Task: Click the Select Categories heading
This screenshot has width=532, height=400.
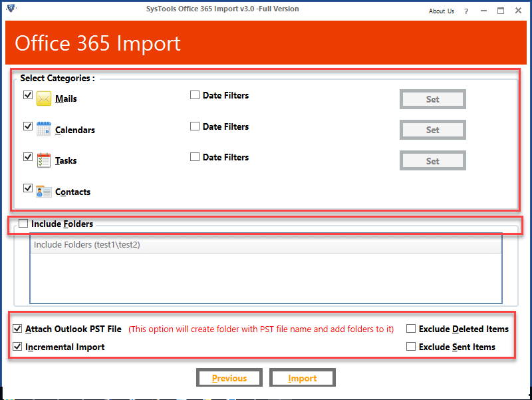Action: [x=57, y=78]
